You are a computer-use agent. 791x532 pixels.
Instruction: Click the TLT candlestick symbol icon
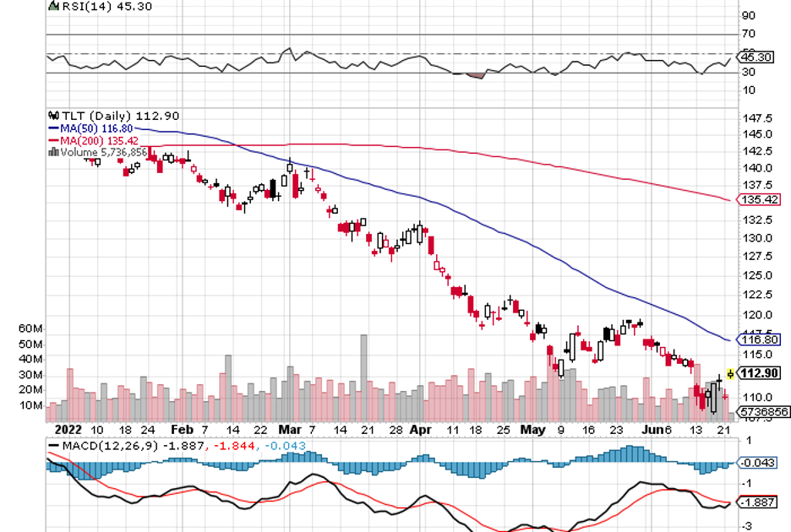tap(53, 116)
